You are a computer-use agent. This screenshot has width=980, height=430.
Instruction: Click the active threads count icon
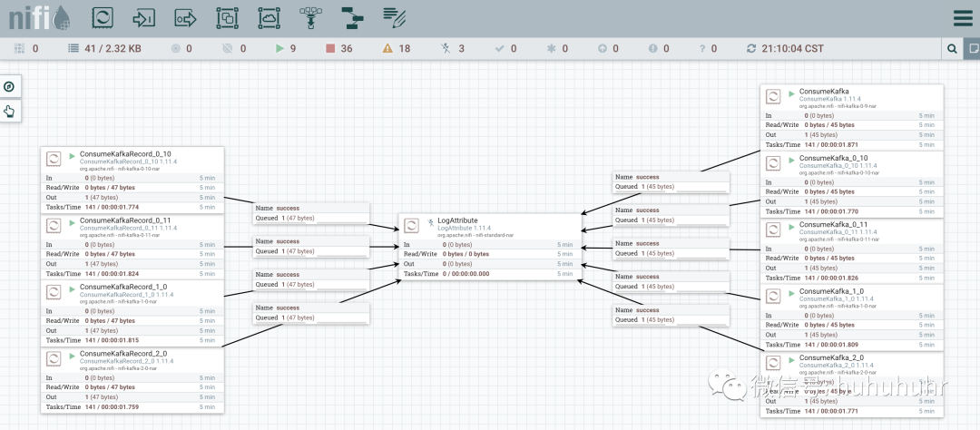point(19,48)
